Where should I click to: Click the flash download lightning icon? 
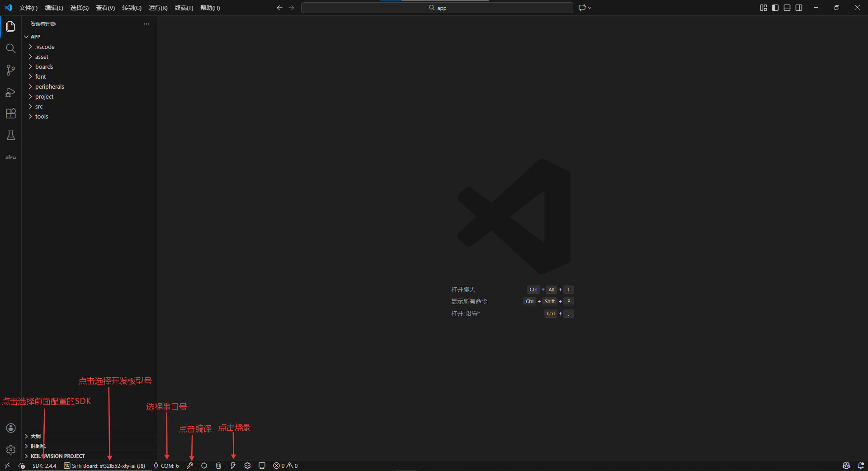233,466
